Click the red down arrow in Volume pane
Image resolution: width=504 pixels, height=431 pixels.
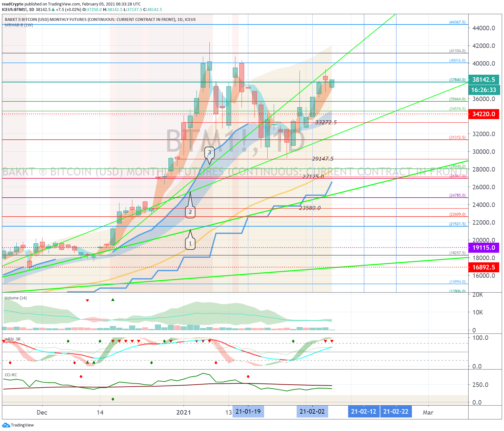coord(87,300)
